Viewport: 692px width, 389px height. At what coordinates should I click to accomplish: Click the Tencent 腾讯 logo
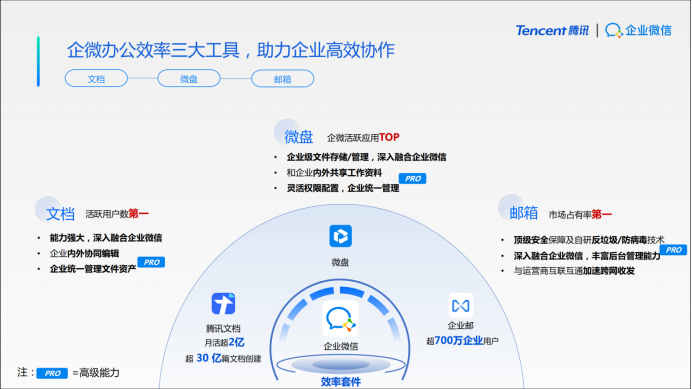552,30
